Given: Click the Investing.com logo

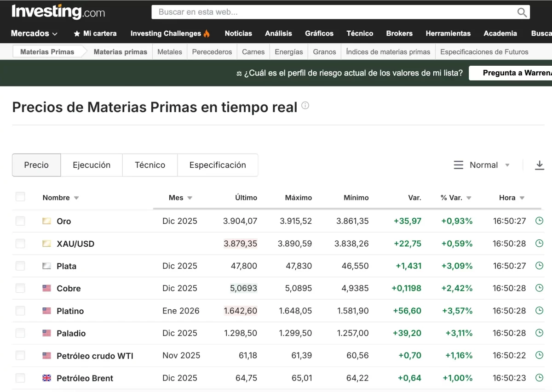Looking at the screenshot, I should tap(58, 12).
